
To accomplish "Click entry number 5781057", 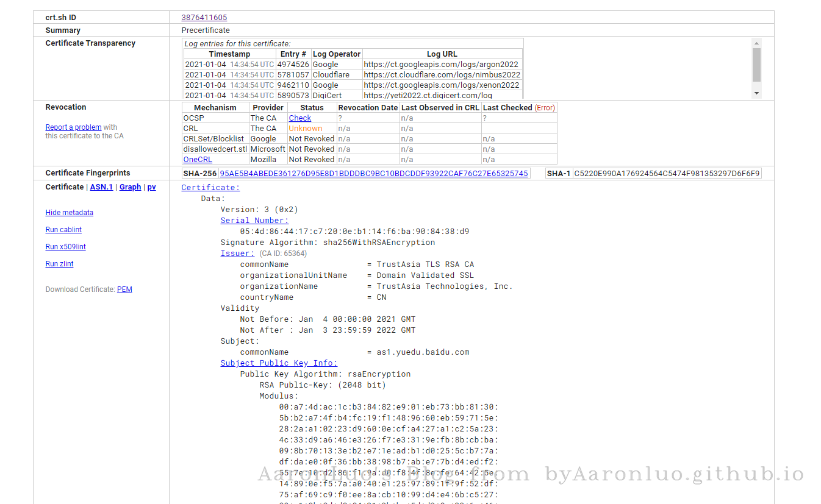I will click(x=293, y=75).
